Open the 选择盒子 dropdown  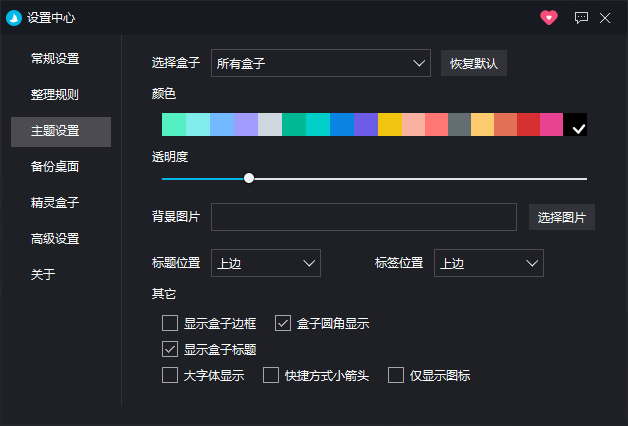click(x=321, y=64)
